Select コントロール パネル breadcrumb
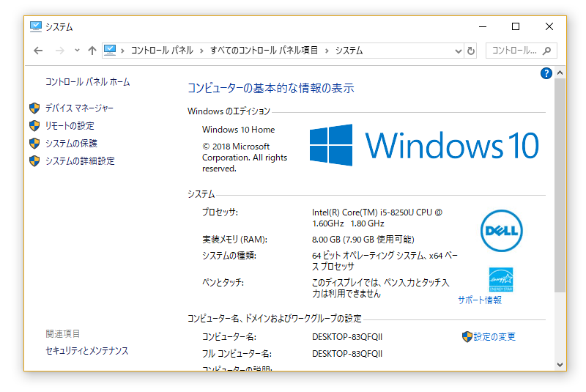 162,51
